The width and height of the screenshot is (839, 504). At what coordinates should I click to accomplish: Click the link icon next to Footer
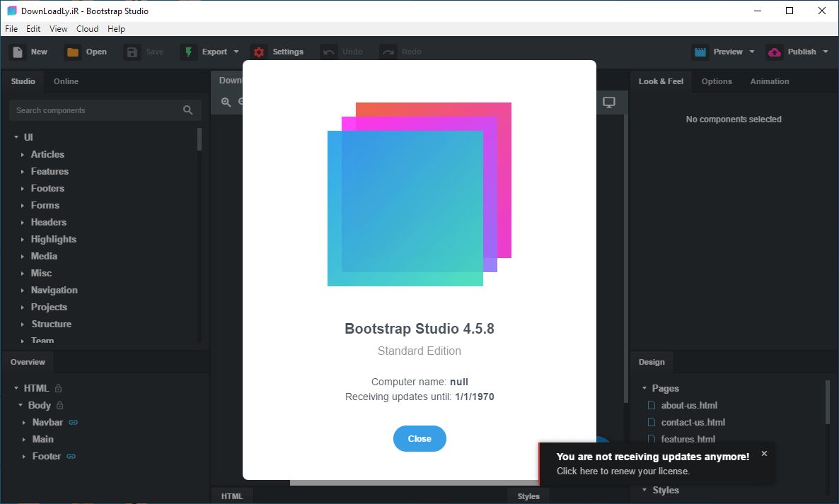pos(71,457)
